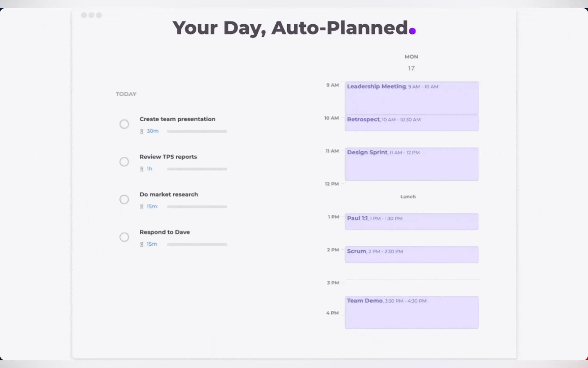Select the Retrospect event block
This screenshot has width=588, height=368.
[411, 123]
